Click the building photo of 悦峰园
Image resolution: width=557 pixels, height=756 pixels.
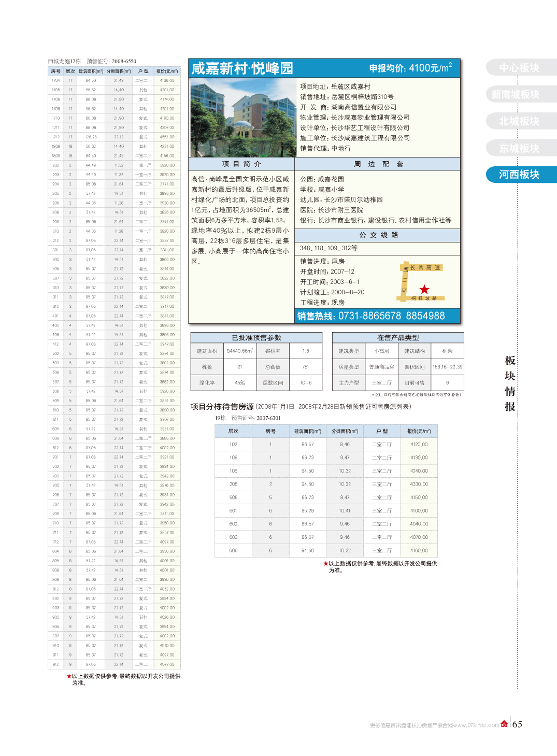coord(242,118)
